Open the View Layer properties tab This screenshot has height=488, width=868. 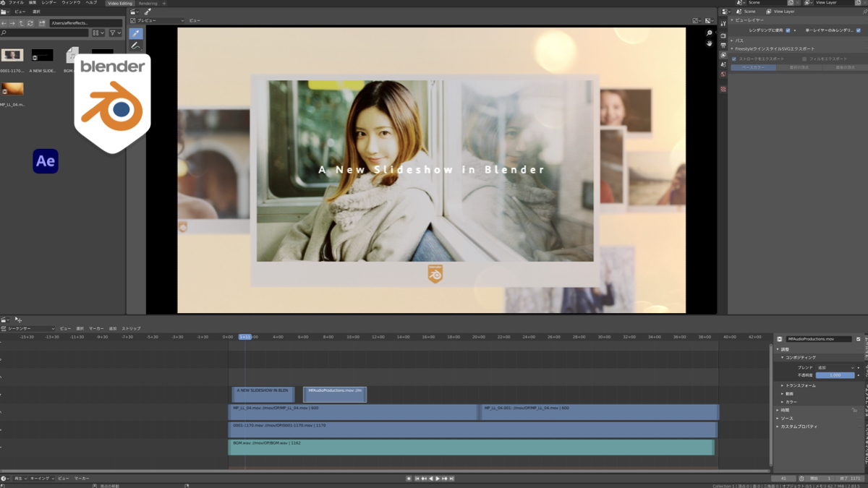point(723,55)
